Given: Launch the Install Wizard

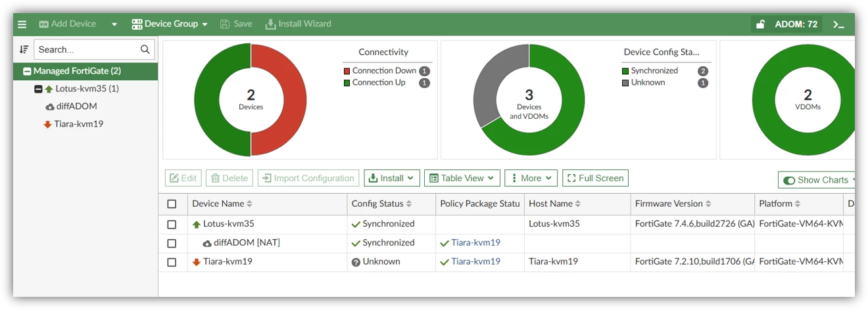Looking at the screenshot, I should pyautogui.click(x=298, y=24).
